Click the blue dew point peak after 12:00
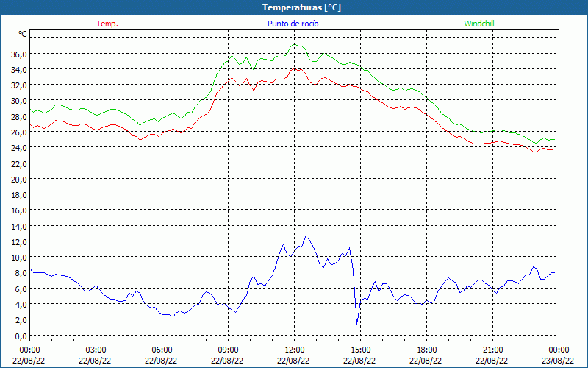 click(x=306, y=236)
